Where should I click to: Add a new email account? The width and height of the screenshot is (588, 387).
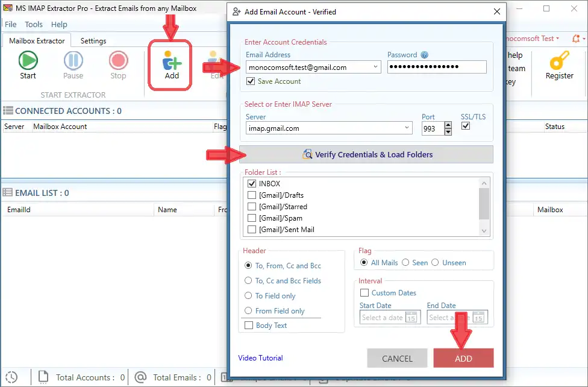pyautogui.click(x=172, y=64)
